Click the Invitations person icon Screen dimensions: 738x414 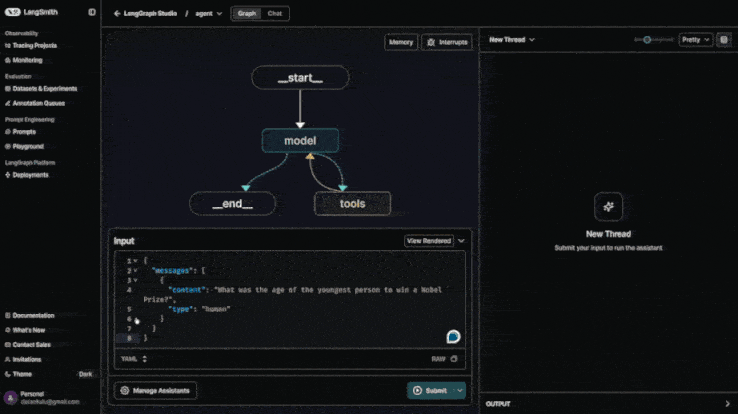(x=8, y=359)
